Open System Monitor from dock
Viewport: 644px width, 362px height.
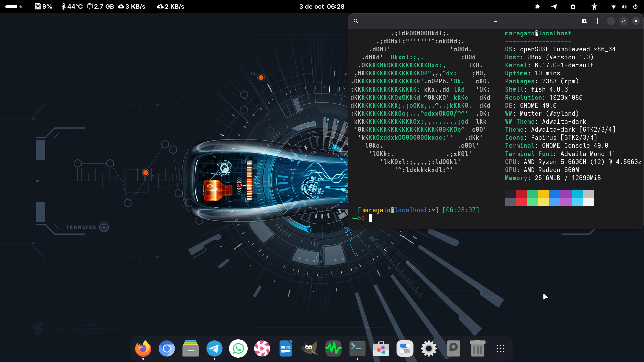333,349
